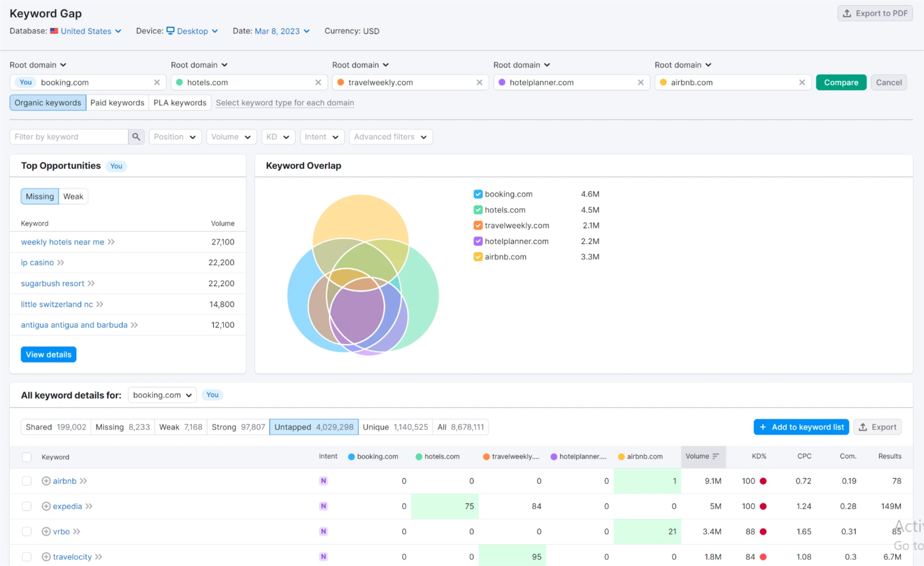Click arrows icon beside little switzerland nc
The image size is (924, 566).
click(x=100, y=304)
